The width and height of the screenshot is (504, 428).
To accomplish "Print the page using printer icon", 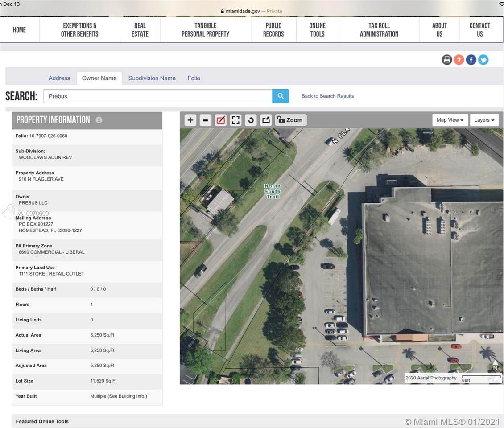I will (447, 60).
